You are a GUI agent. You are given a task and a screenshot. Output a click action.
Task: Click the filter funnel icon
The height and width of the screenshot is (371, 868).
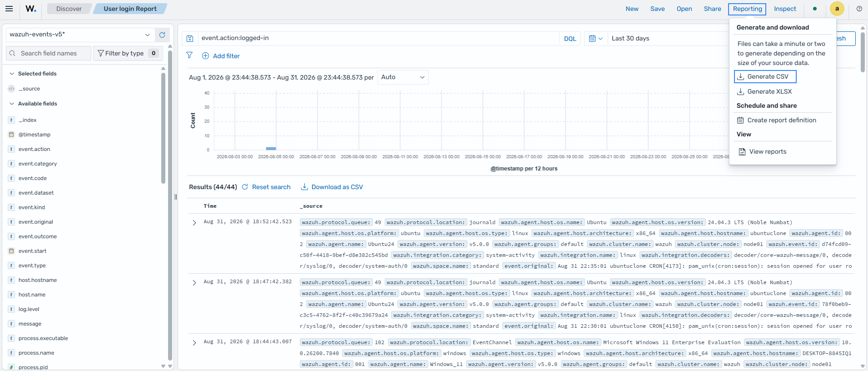pyautogui.click(x=189, y=55)
